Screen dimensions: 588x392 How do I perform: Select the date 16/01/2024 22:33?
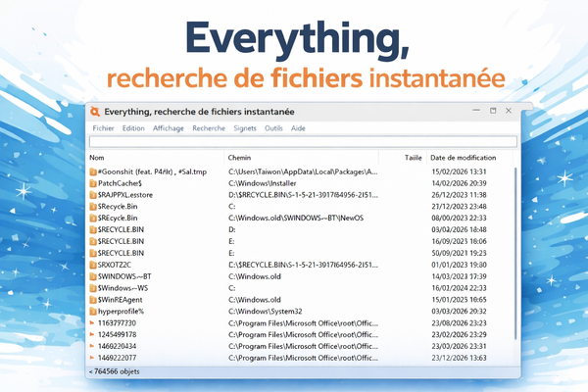pos(459,288)
